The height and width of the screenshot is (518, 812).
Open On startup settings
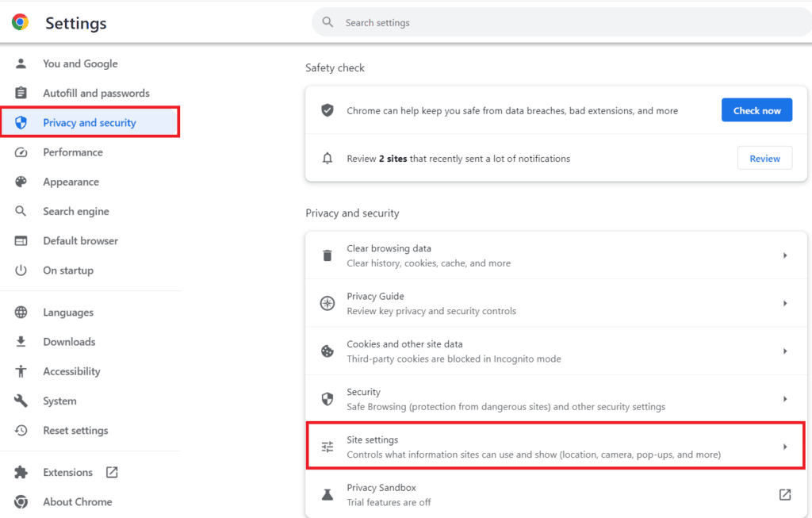(68, 271)
